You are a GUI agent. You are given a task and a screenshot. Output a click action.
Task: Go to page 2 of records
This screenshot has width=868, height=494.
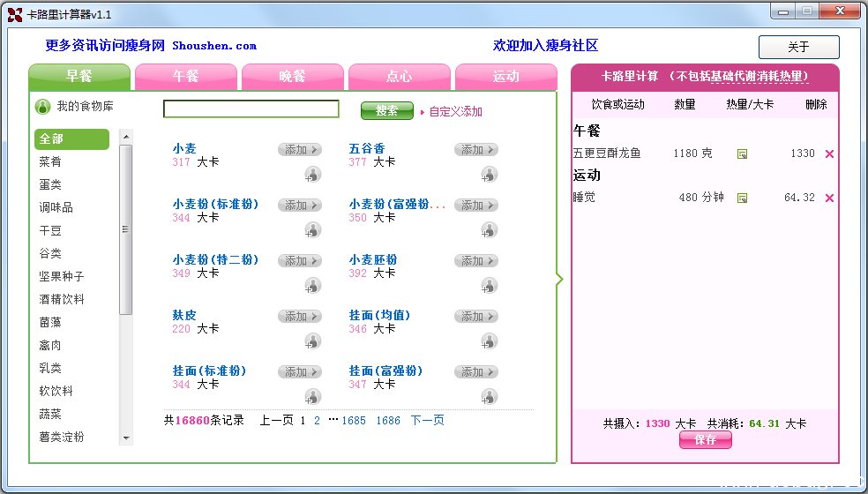(317, 421)
